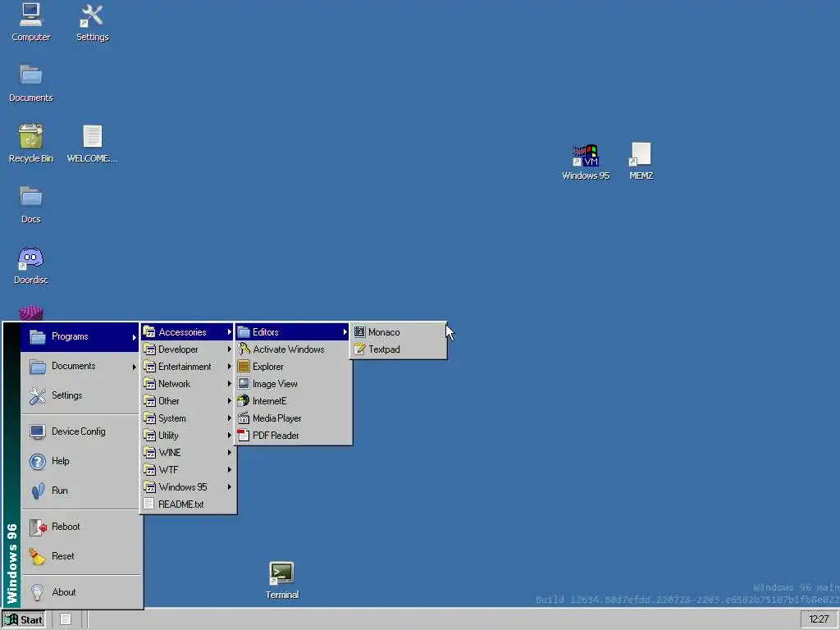This screenshot has width=840, height=630.
Task: Open the Settings desktop shortcut icon
Action: (92, 22)
